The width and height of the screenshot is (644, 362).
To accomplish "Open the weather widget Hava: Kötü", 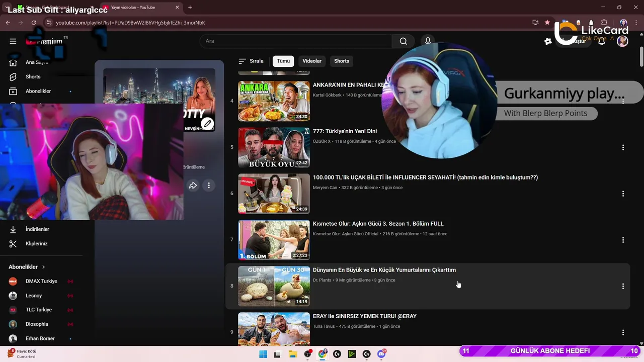I will [23, 354].
